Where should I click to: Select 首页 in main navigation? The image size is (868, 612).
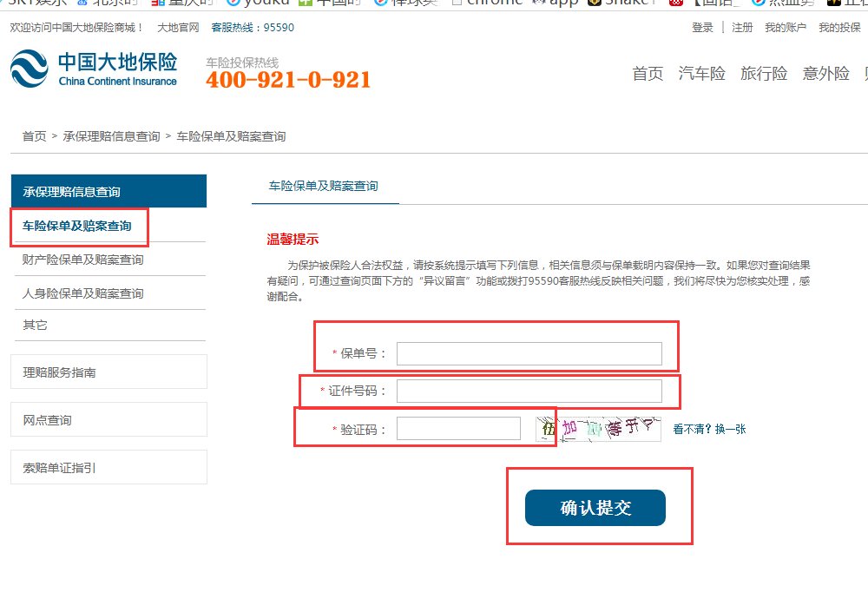[x=648, y=74]
